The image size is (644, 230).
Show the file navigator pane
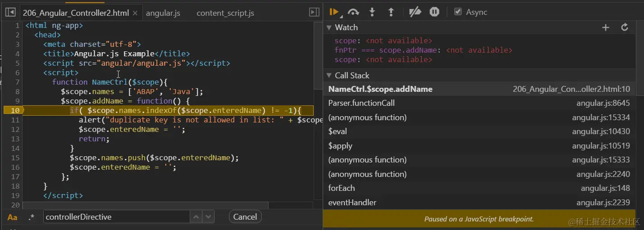(10, 13)
